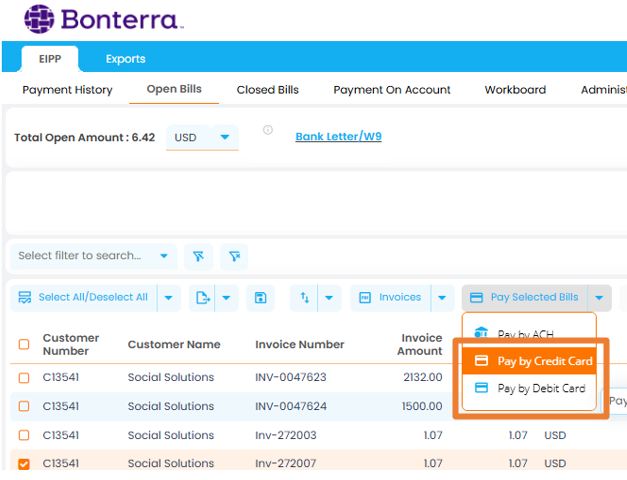Click the Invoice Amount column header
627x480 pixels.
click(x=420, y=344)
